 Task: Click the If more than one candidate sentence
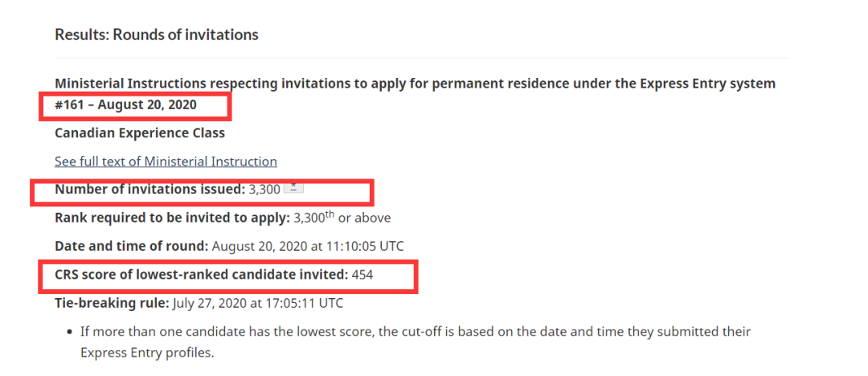pos(416,342)
